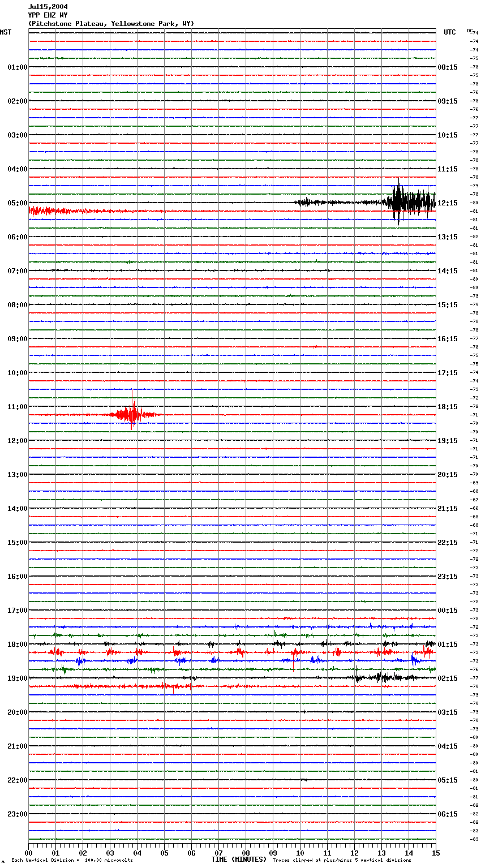This screenshot has width=481, height=868.
Task: Select the 23:00 MST time label
Action: pyautogui.click(x=17, y=814)
